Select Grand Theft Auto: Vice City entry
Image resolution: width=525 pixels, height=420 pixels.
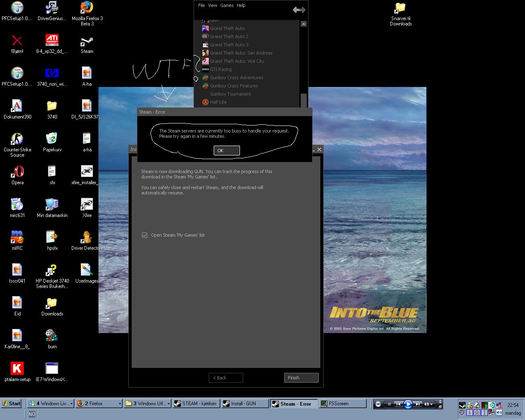tap(237, 61)
